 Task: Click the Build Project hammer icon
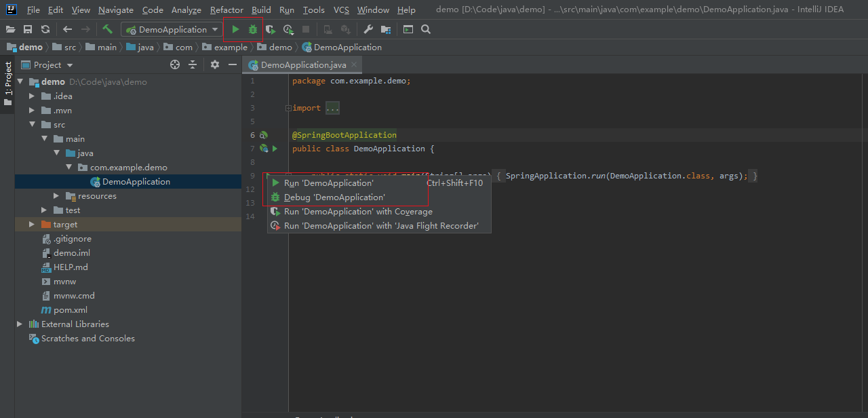pyautogui.click(x=107, y=29)
